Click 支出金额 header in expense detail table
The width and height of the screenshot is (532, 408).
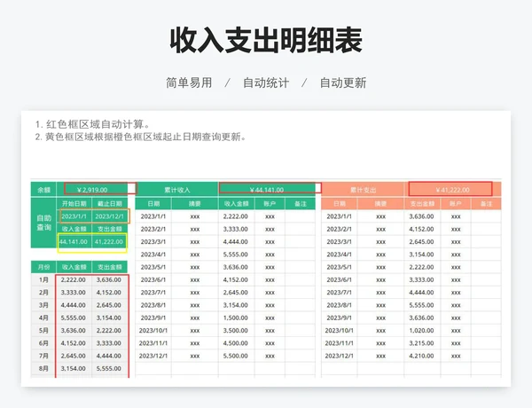(x=422, y=204)
